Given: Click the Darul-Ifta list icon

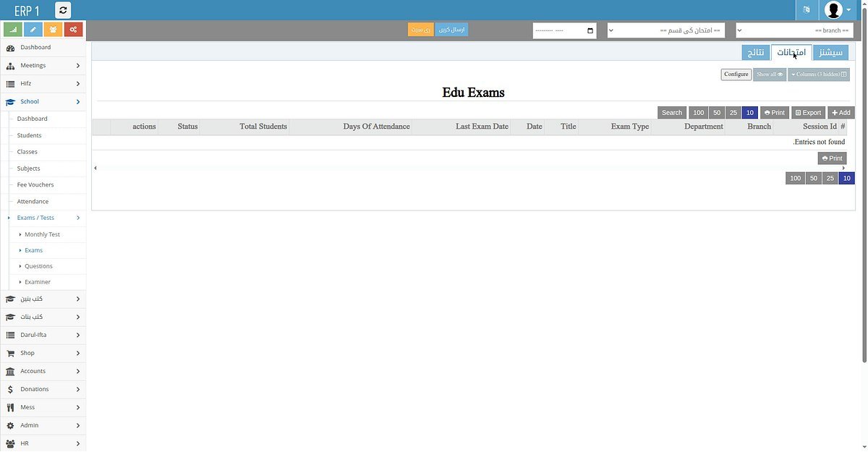Looking at the screenshot, I should click(10, 336).
